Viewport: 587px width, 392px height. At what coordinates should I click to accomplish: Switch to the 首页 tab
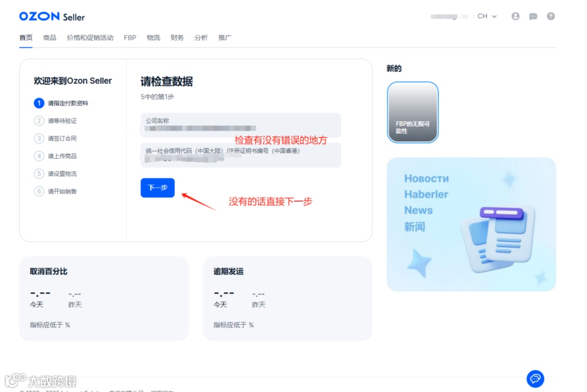point(26,38)
